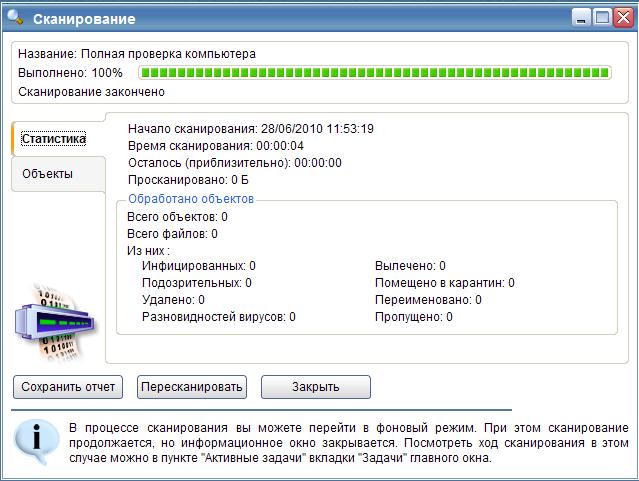Click the Закрыть button
This screenshot has width=639, height=481.
[x=316, y=386]
